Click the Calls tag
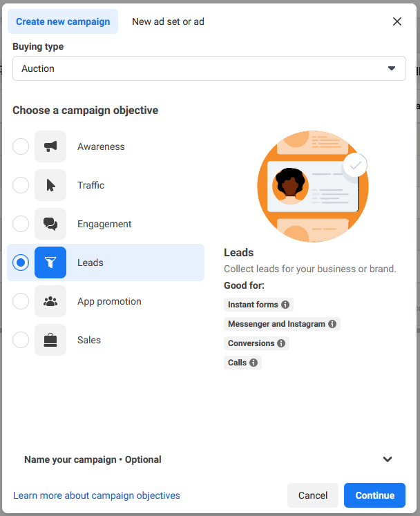 coord(242,363)
